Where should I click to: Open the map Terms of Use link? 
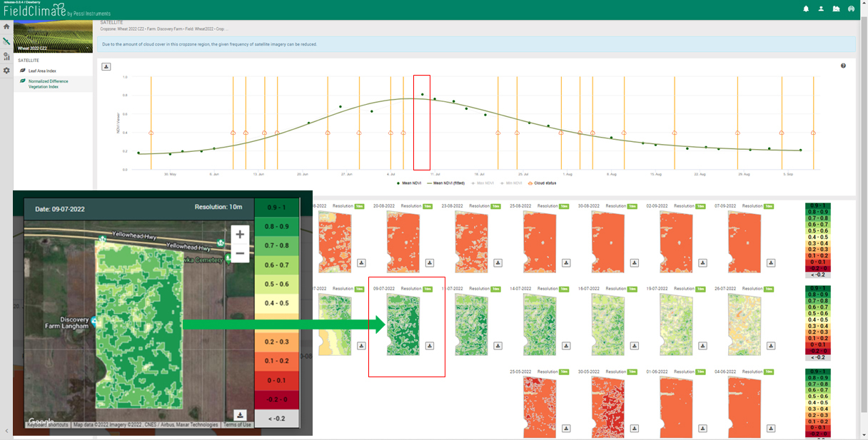click(237, 424)
